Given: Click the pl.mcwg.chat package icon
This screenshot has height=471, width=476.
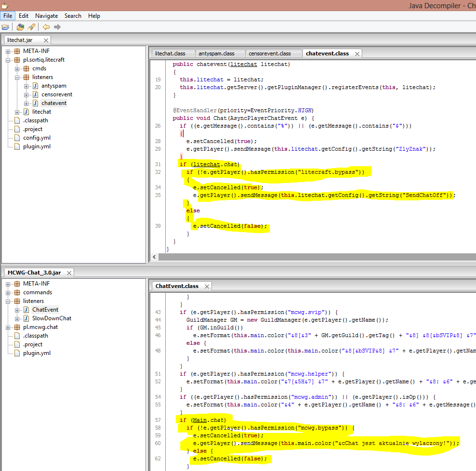Looking at the screenshot, I should (17, 327).
